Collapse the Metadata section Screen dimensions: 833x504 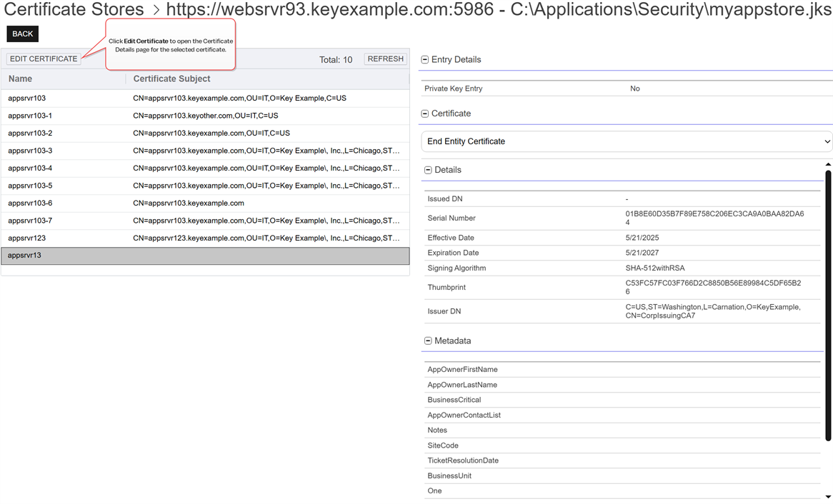pos(428,341)
